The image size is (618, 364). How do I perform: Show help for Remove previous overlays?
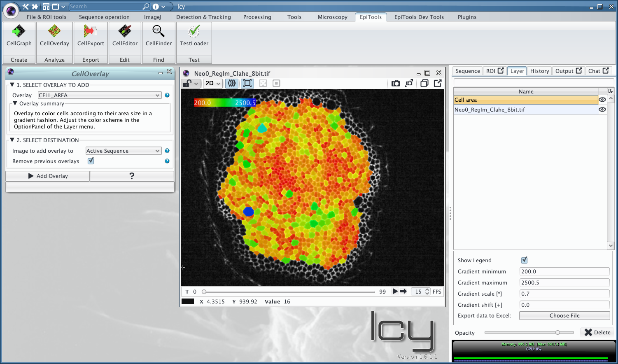tap(167, 161)
